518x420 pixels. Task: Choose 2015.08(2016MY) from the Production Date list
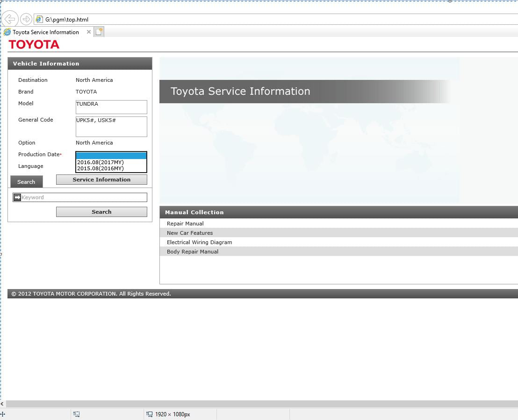[101, 168]
